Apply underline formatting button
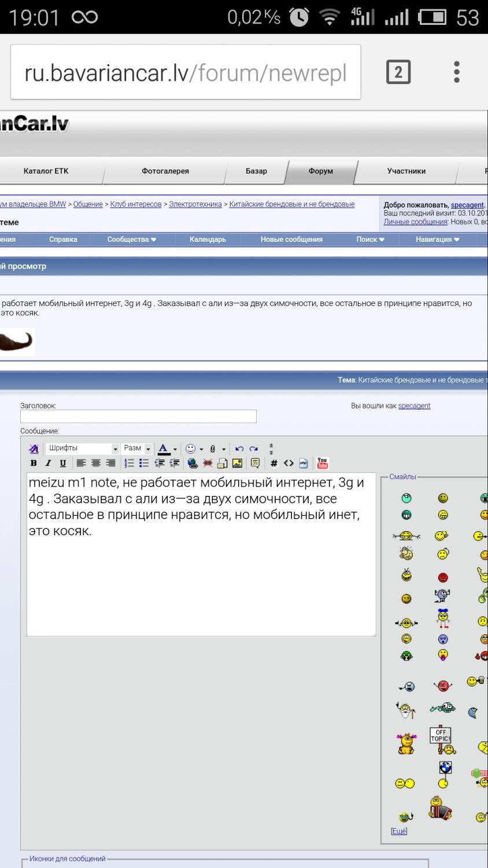Image resolution: width=488 pixels, height=868 pixels. coord(62,463)
